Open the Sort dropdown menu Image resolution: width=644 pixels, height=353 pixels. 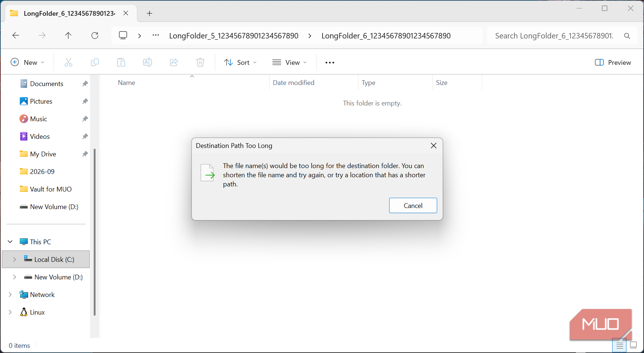pyautogui.click(x=240, y=63)
